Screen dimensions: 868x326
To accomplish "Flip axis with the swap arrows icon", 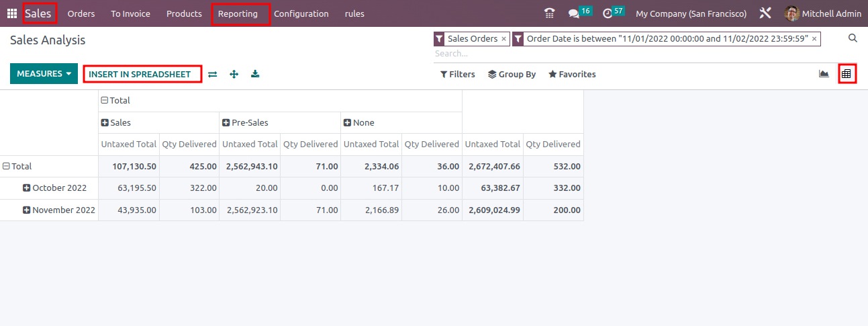I will click(213, 74).
